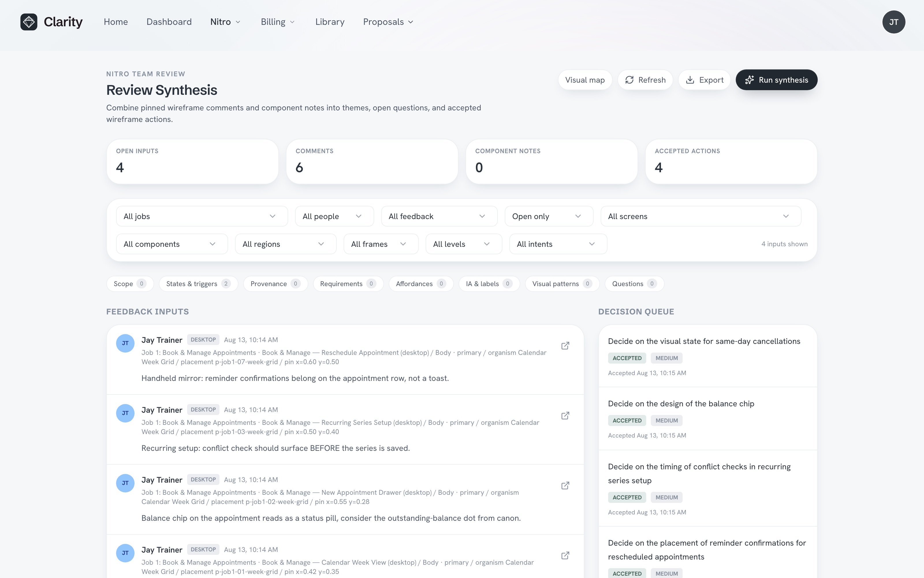Click the Clarity diamond logo icon

coord(29,22)
